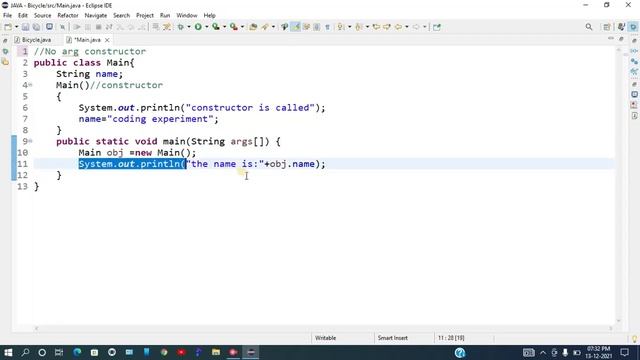Viewport: 640px width, 360px height.
Task: Click the Save icon in toolbar
Action: pyautogui.click(x=25, y=27)
